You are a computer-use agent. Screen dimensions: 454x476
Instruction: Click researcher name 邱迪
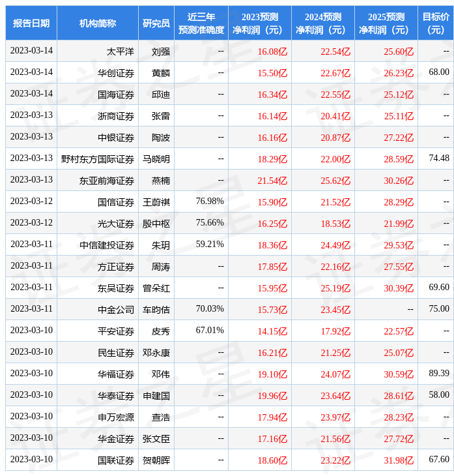[161, 95]
